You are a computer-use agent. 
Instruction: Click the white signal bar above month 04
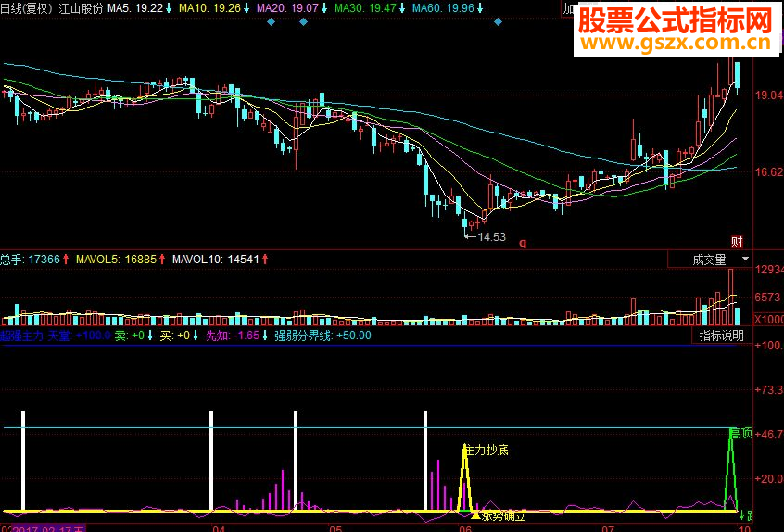coord(211,461)
